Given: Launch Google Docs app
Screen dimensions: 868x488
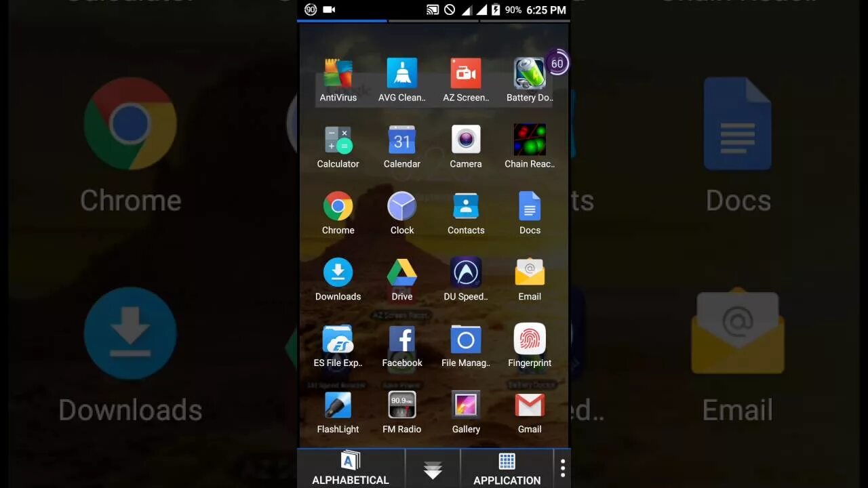Looking at the screenshot, I should pyautogui.click(x=530, y=213).
